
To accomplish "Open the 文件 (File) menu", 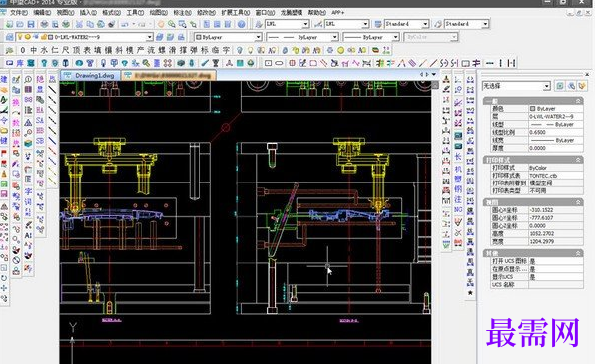I will pos(19,13).
